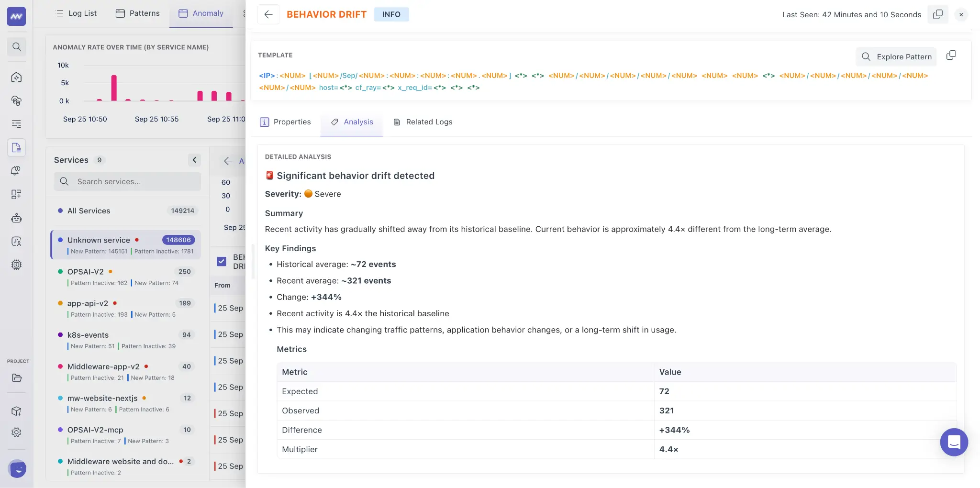Select the active logs document sidebar icon
980x488 pixels.
pos(16,147)
